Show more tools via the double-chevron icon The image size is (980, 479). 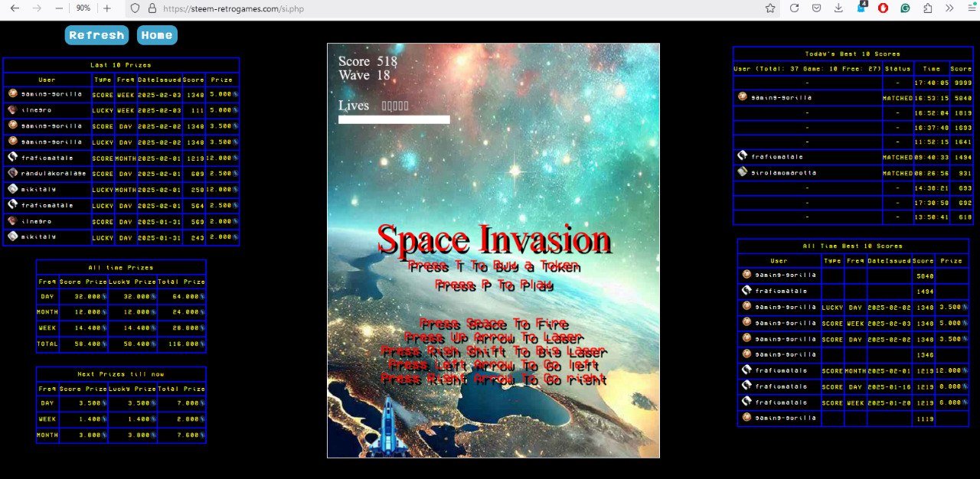click(x=949, y=8)
